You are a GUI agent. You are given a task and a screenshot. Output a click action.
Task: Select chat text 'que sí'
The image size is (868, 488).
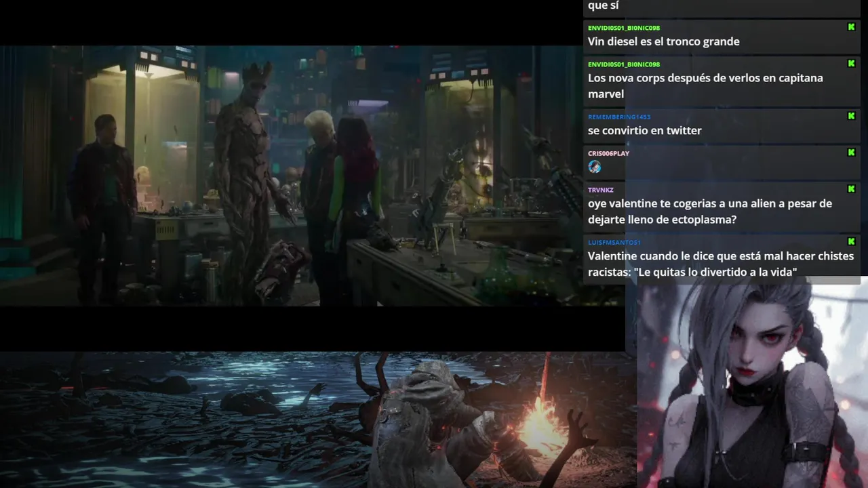[x=603, y=5]
